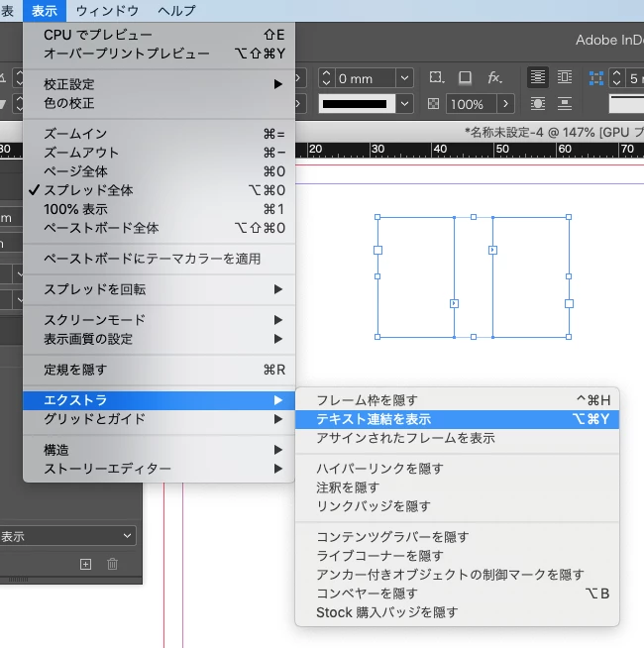This screenshot has width=644, height=648.
Task: Expand the ストーリーエディター submenu
Action: 160,469
